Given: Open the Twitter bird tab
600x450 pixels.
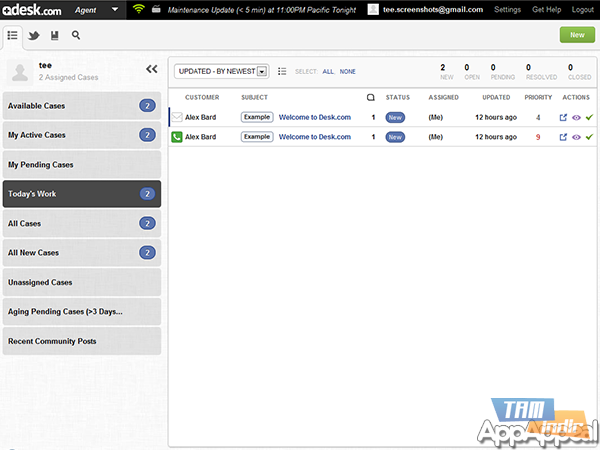Looking at the screenshot, I should (34, 36).
